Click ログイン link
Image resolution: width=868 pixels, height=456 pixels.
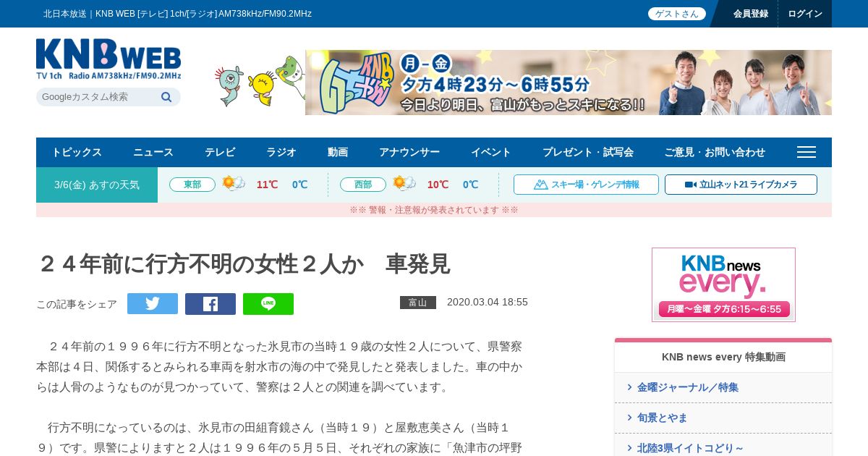tap(805, 14)
